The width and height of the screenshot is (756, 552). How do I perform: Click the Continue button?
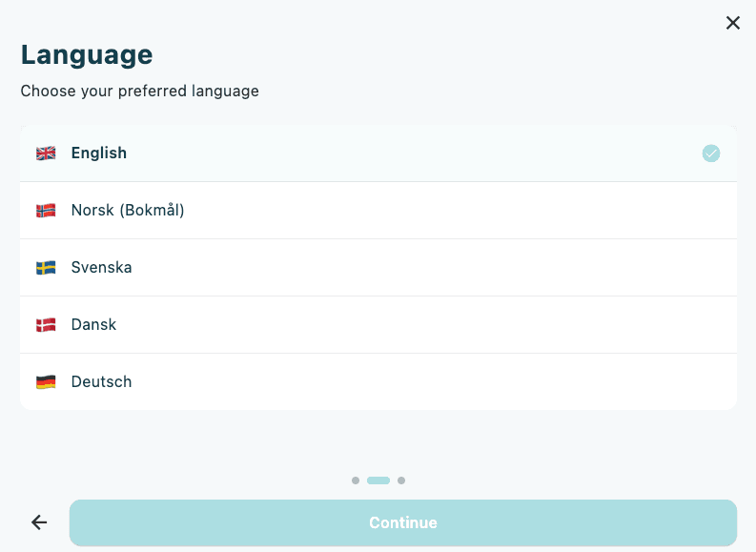(x=403, y=522)
